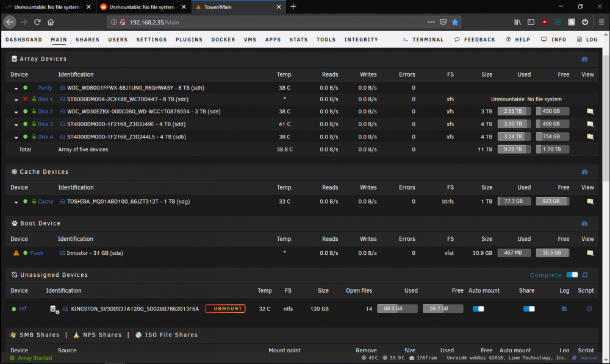Open Disk 3 device settings link

[x=45, y=124]
